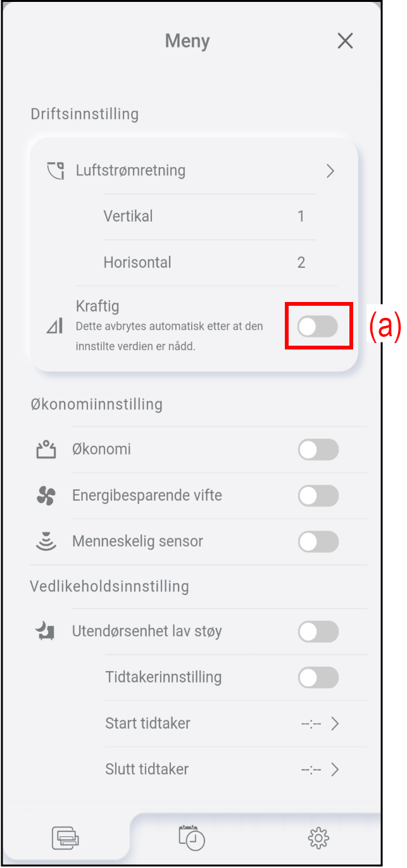Image resolution: width=407 pixels, height=868 pixels.
Task: Click the Økonomi piggy icon
Action: click(46, 450)
